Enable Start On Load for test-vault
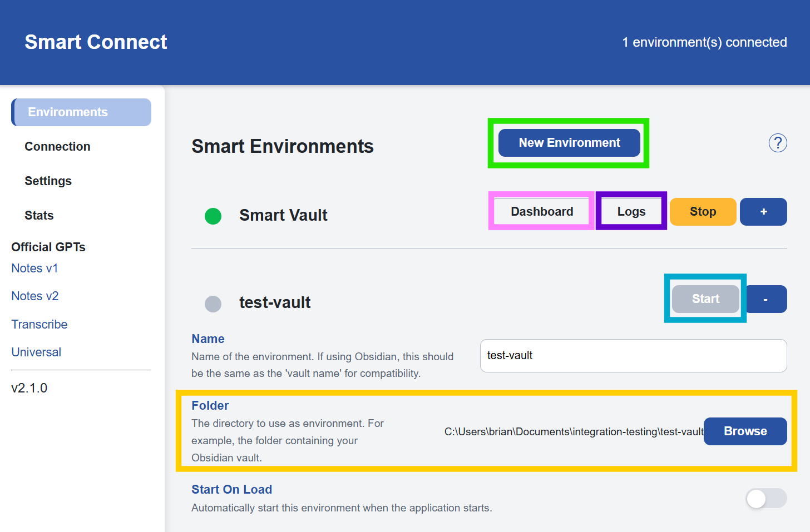Screen dimensions: 810x532 tap(765, 499)
